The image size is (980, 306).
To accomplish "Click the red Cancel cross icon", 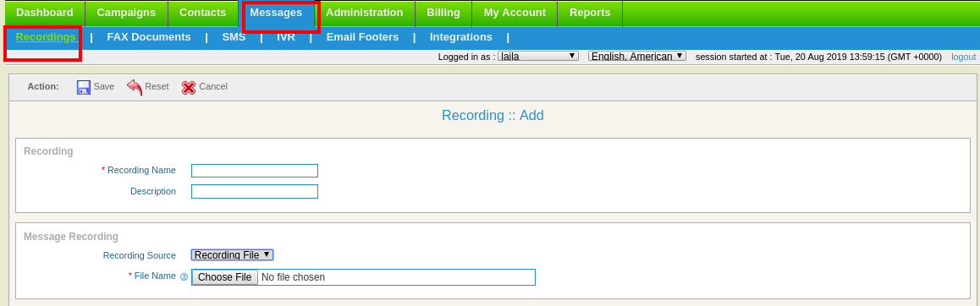I will [189, 87].
